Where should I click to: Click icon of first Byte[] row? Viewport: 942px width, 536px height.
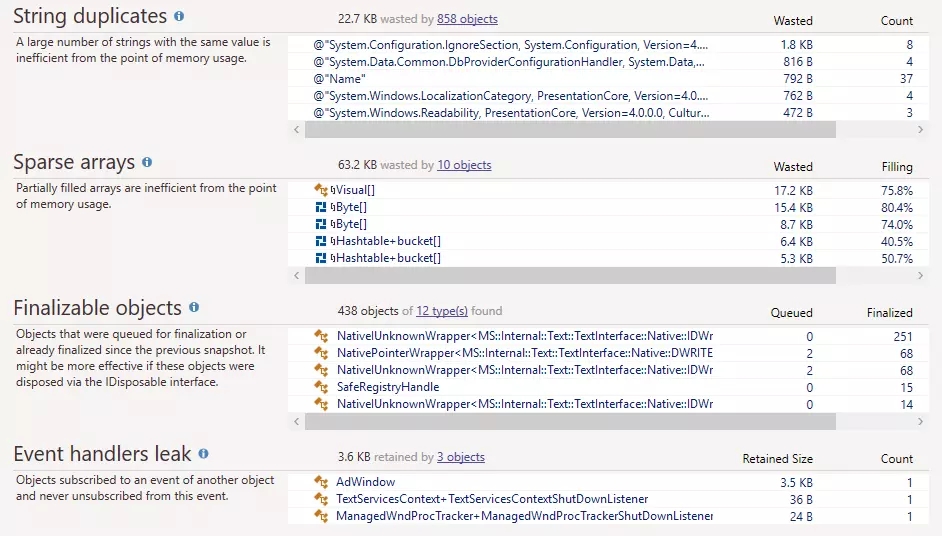pyautogui.click(x=321, y=207)
